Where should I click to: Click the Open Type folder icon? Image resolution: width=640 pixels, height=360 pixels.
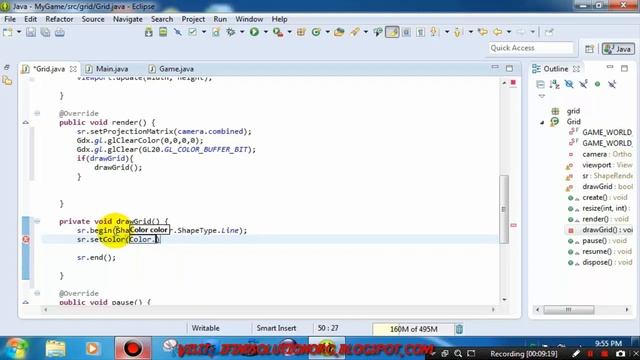[339, 32]
